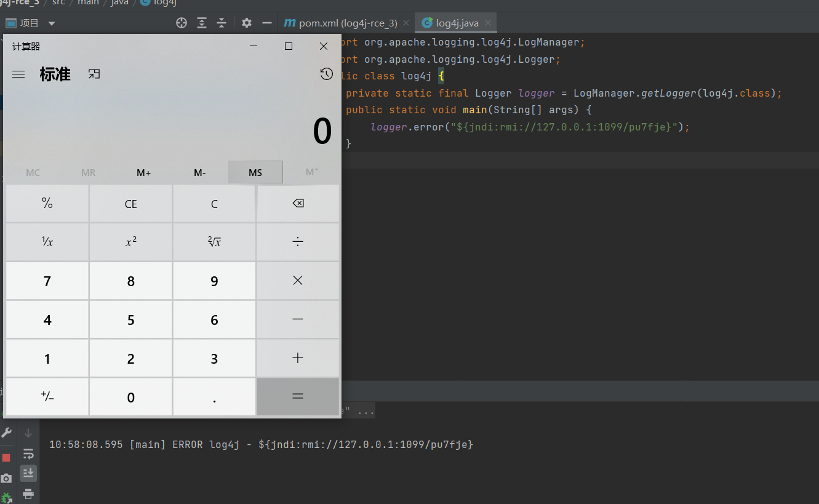Stop the running process red square

pos(7,458)
